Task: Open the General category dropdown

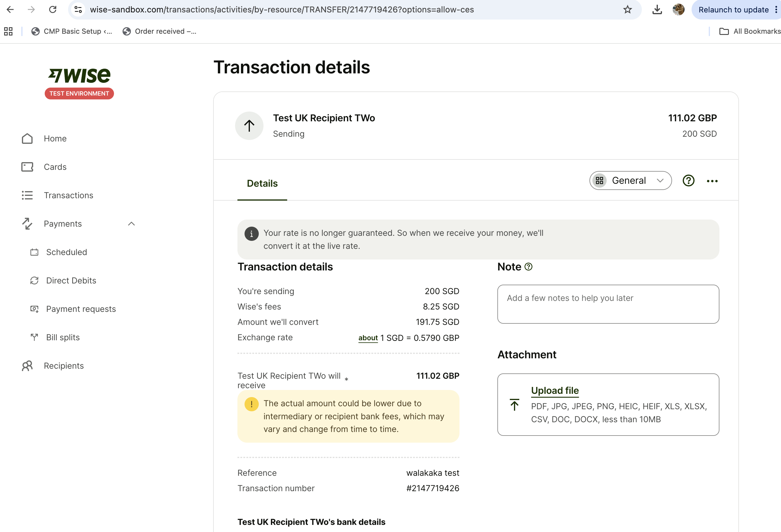Action: click(x=630, y=181)
